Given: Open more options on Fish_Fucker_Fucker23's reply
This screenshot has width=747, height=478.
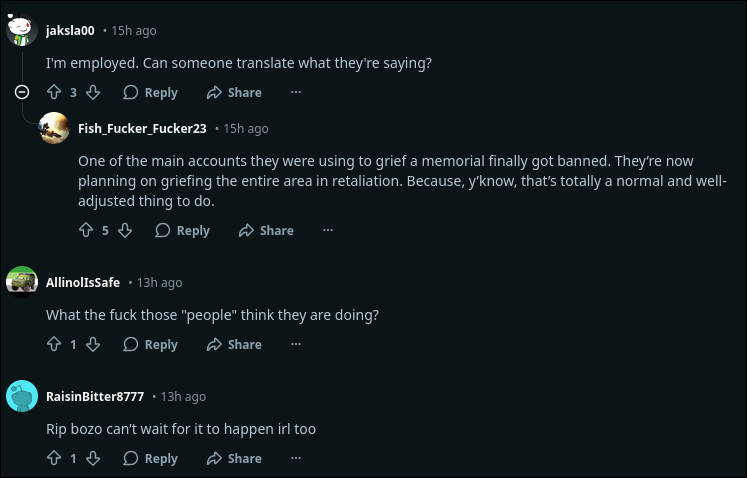Looking at the screenshot, I should pyautogui.click(x=327, y=230).
